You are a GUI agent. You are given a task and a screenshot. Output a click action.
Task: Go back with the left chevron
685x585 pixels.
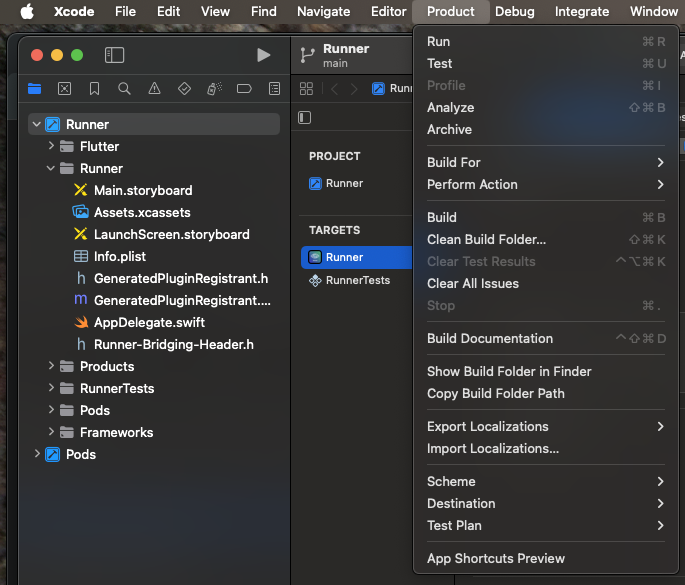[x=335, y=89]
